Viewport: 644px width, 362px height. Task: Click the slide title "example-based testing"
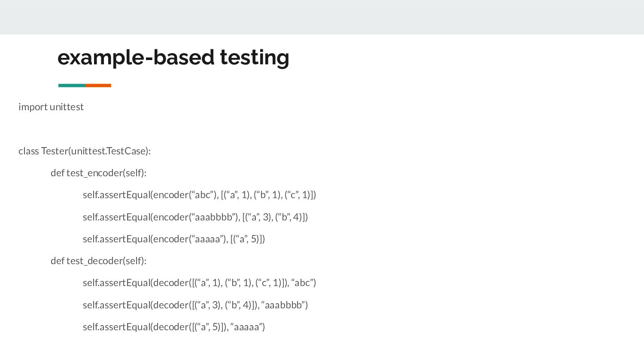click(173, 57)
